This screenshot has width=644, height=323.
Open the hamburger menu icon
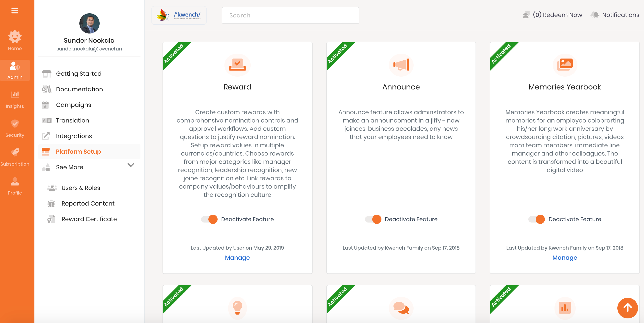14,11
